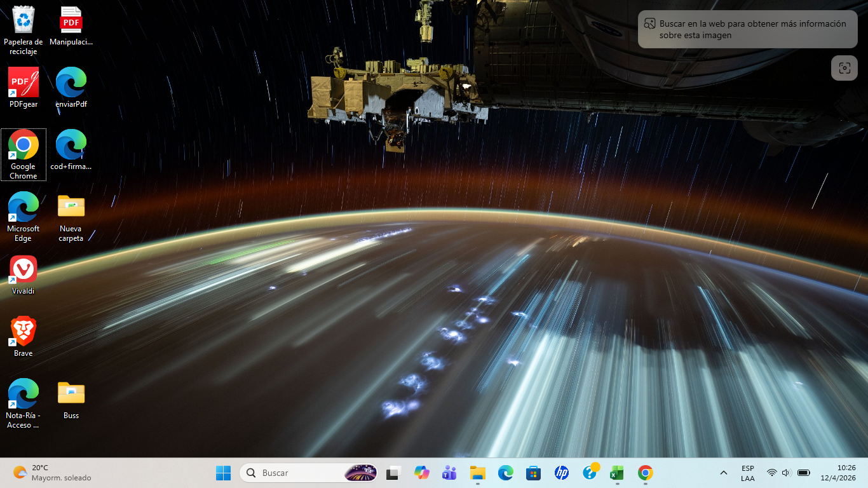Show hidden system tray icons
The height and width of the screenshot is (488, 868).
(723, 473)
